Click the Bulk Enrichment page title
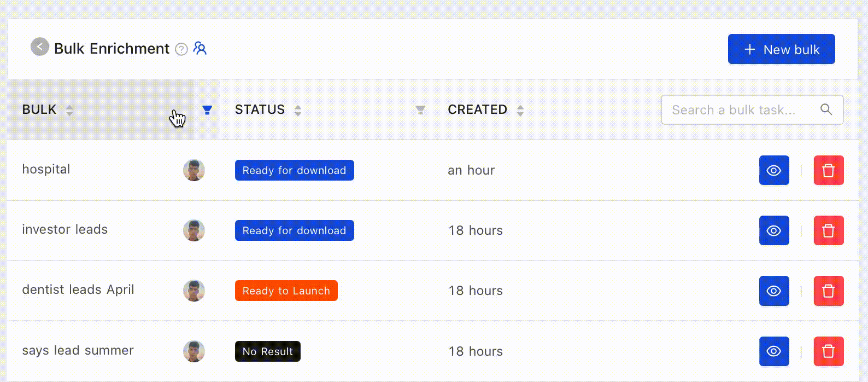 112,49
